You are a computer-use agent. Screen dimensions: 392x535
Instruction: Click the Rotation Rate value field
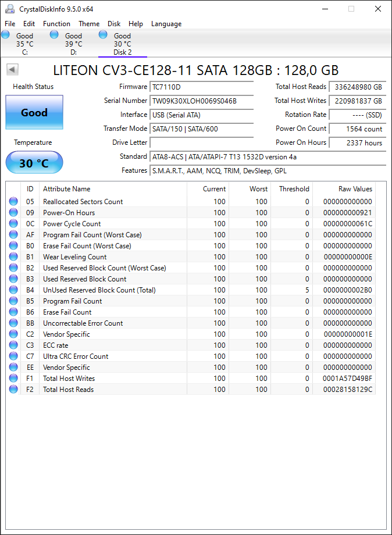click(x=358, y=115)
